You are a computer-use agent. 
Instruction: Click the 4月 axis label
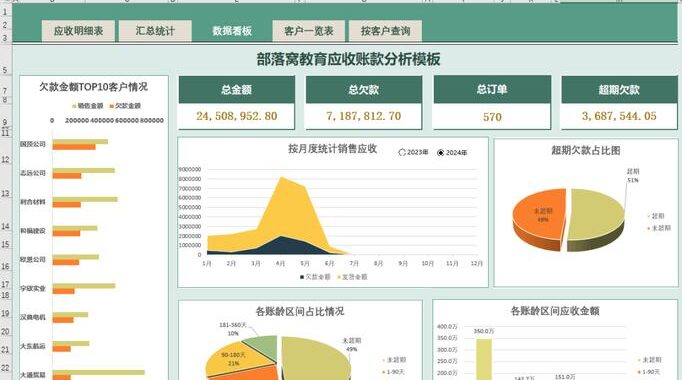point(281,263)
